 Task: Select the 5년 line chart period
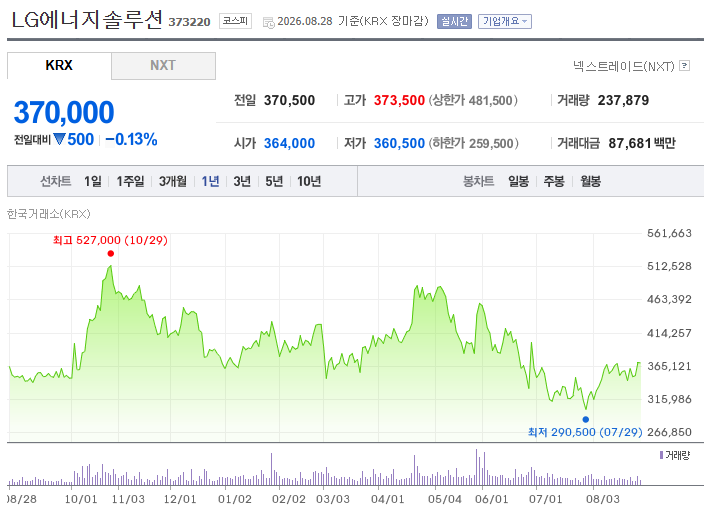click(274, 181)
